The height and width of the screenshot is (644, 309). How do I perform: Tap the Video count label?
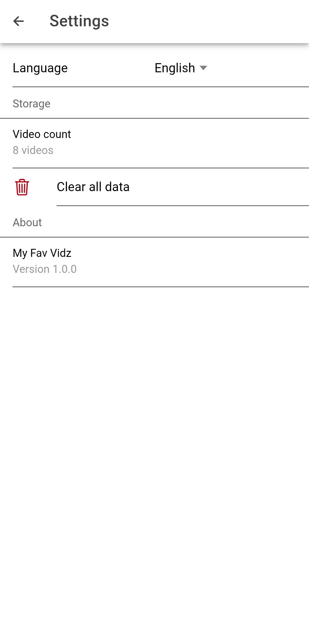(x=42, y=134)
